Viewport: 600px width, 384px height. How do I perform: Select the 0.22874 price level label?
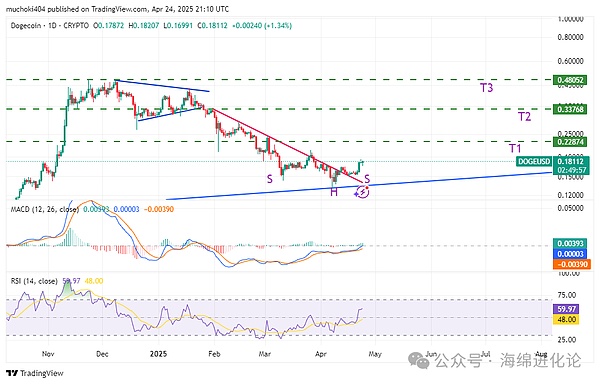point(570,142)
